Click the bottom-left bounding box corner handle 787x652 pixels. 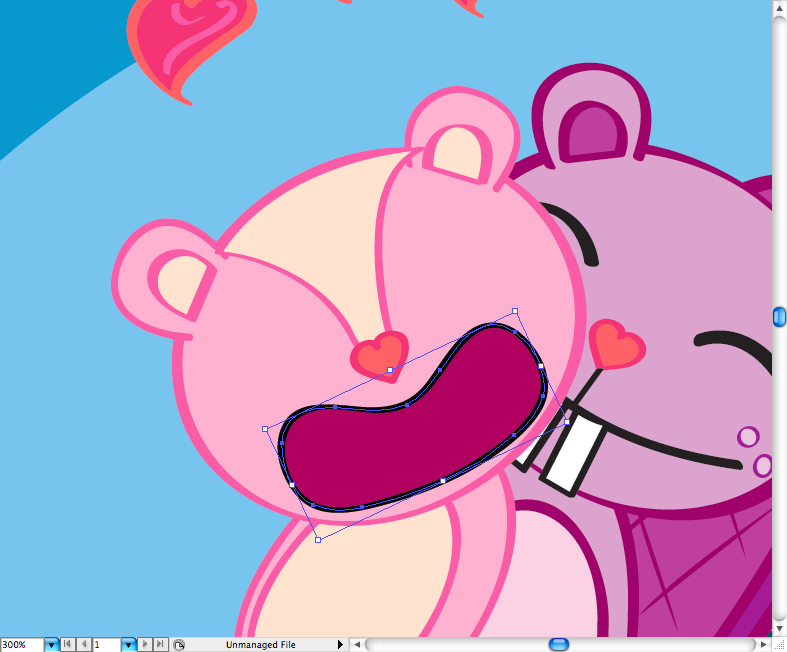pos(318,540)
